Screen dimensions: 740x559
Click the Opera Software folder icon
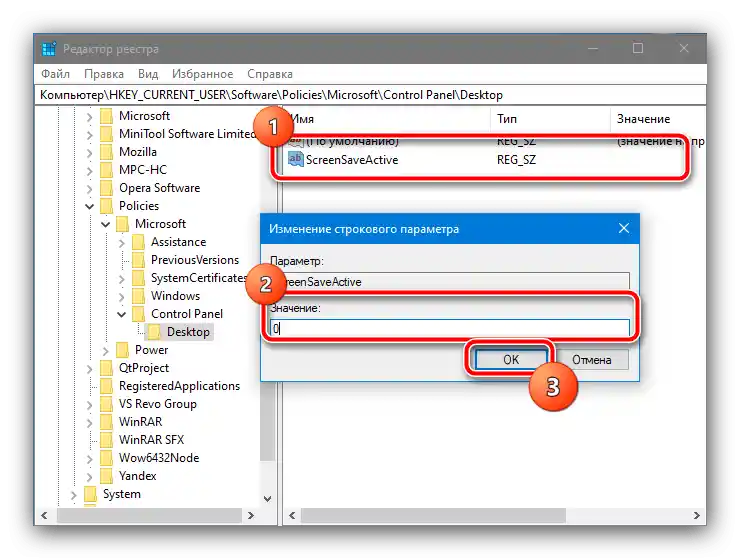coord(107,188)
